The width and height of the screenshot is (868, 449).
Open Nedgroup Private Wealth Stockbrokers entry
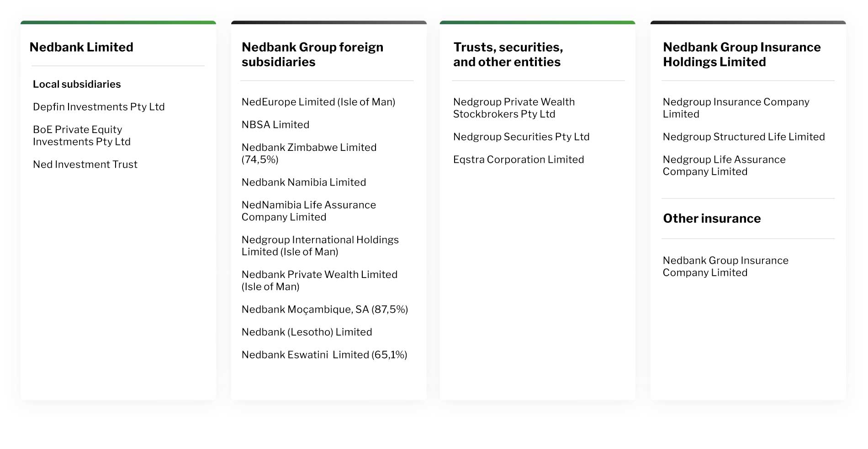point(514,108)
